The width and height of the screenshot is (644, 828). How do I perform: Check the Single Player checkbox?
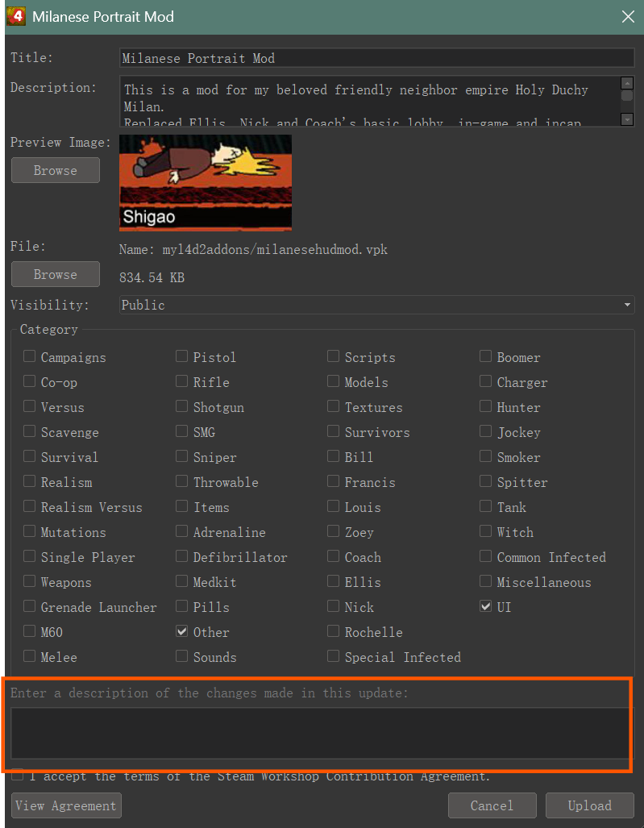30,556
